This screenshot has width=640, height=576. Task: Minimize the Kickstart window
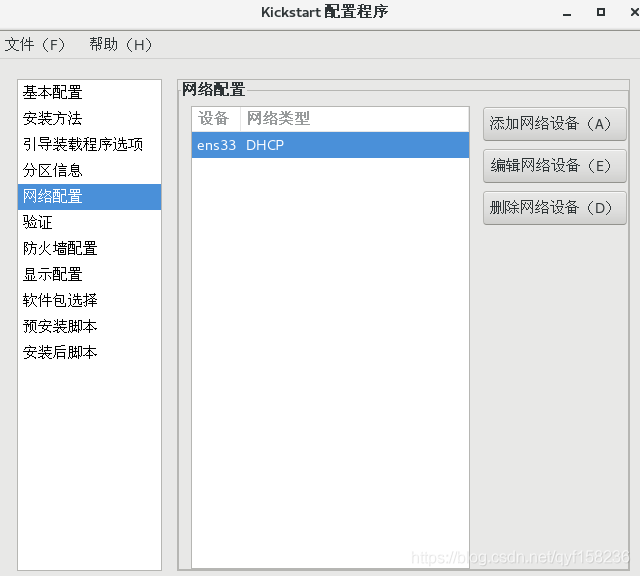click(567, 13)
